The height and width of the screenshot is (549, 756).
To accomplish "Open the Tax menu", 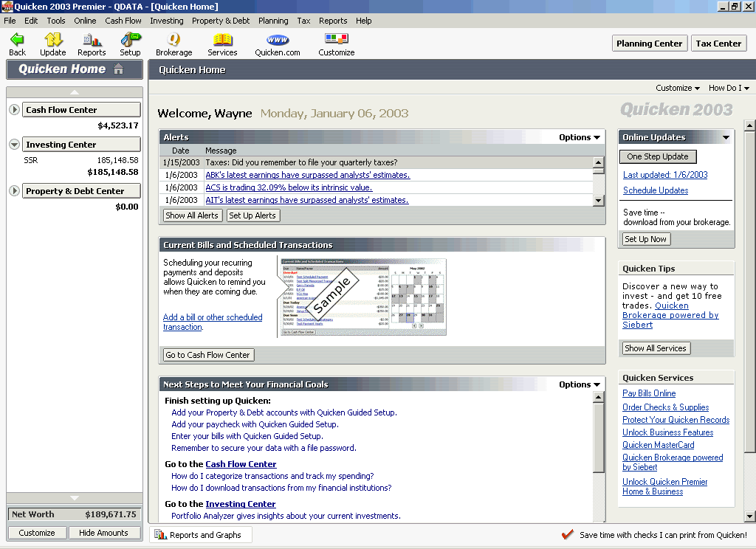I will click(303, 21).
